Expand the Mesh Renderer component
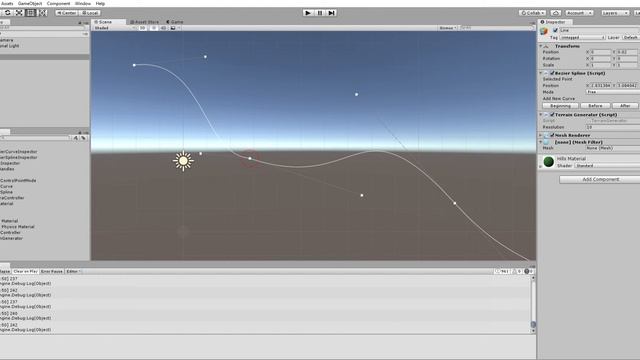 541,135
